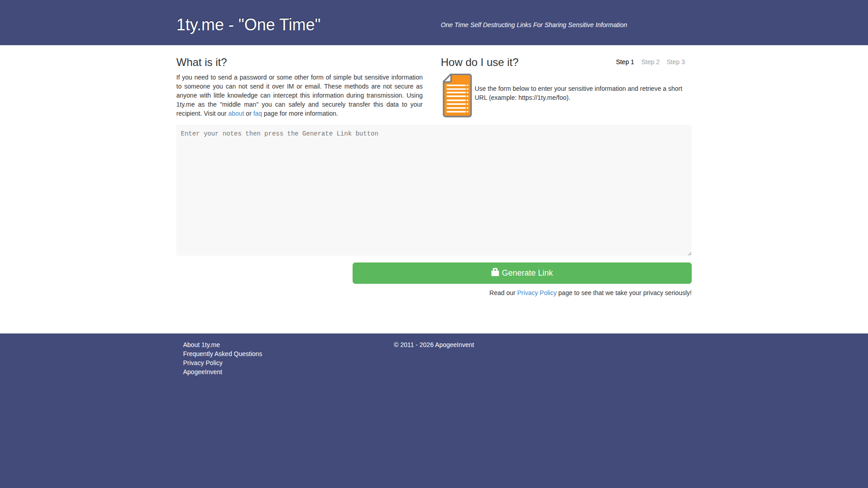
Task: Open the Step 3 tab
Action: coord(675,62)
